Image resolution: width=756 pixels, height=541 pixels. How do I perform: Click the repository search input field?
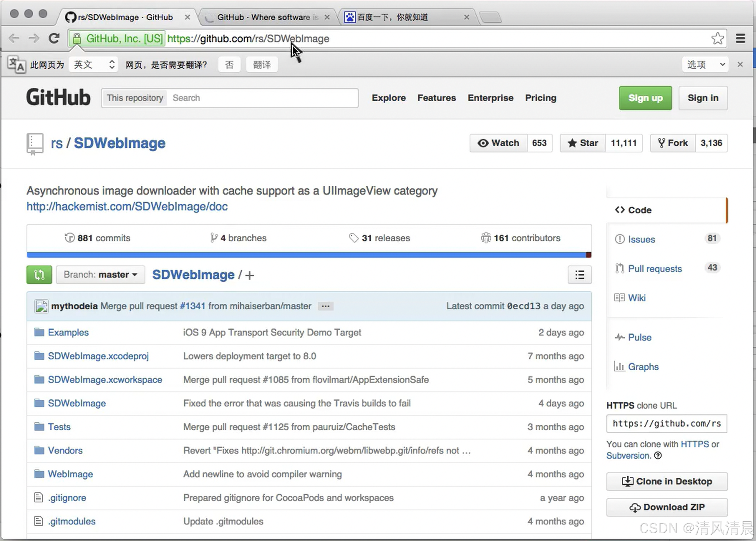tap(263, 98)
